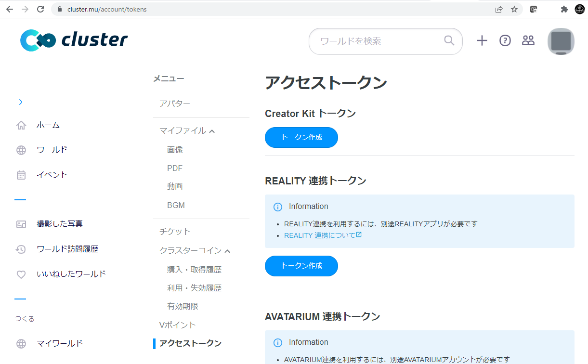
Task: Select Vポイント in the menu
Action: pyautogui.click(x=177, y=325)
